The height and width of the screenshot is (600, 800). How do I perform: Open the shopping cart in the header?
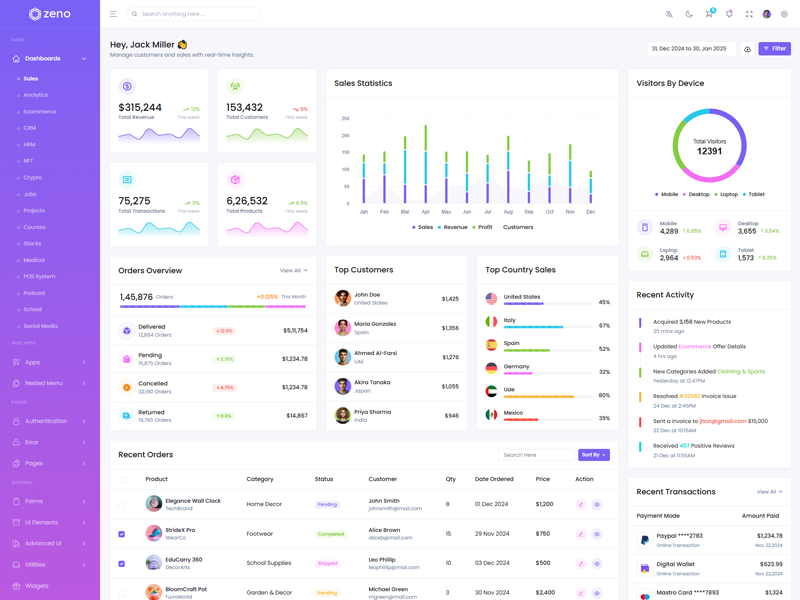tap(709, 14)
